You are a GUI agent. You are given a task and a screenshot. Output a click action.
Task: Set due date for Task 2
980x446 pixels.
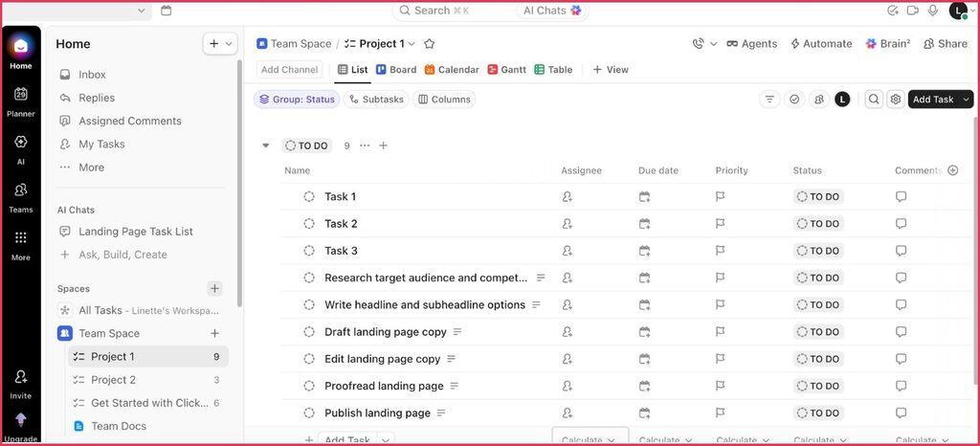tap(644, 224)
